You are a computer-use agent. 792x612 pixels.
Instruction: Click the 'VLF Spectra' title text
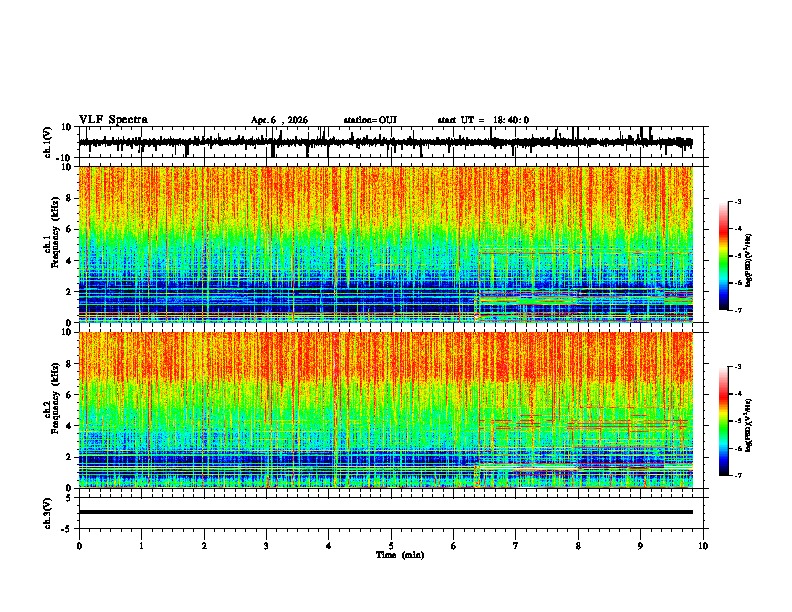point(113,120)
